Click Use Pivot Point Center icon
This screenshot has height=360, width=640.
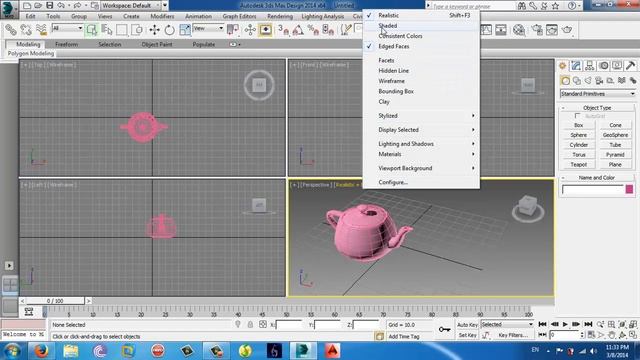(233, 30)
